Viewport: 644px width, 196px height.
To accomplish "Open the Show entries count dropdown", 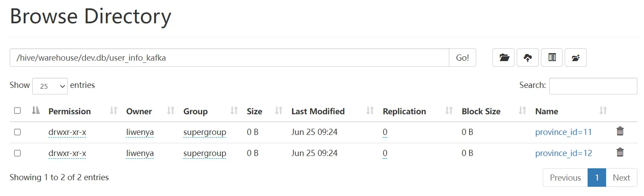I will [50, 86].
